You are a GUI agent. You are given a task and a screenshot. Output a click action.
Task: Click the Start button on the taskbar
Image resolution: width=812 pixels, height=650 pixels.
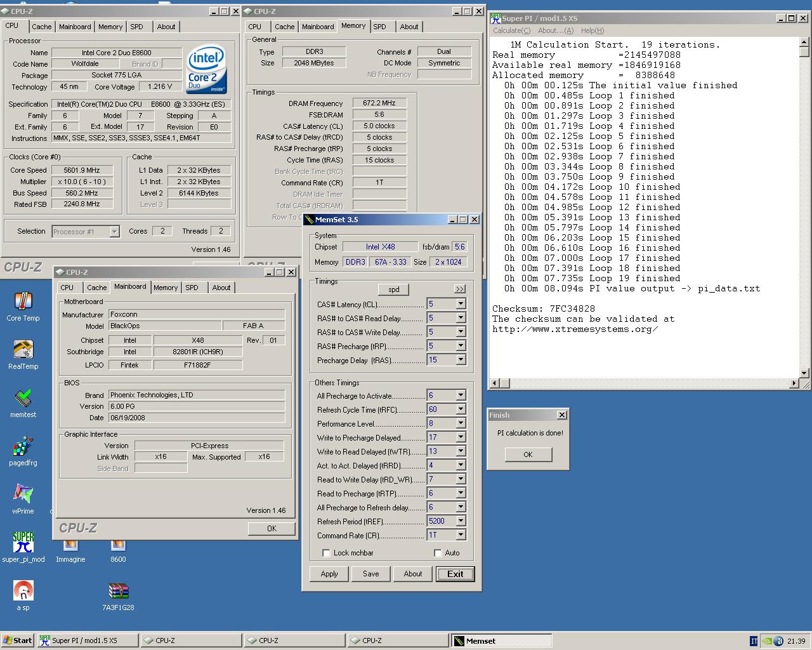(x=18, y=640)
